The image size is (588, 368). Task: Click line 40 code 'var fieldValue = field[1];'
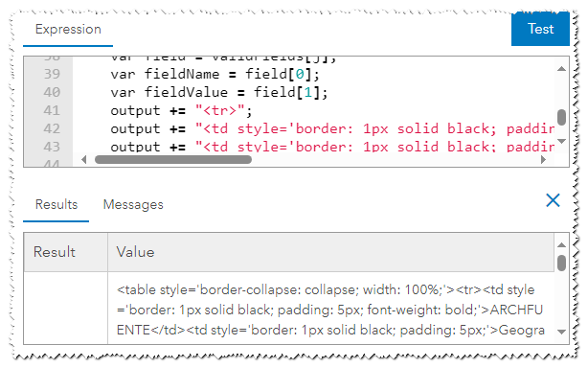[219, 92]
